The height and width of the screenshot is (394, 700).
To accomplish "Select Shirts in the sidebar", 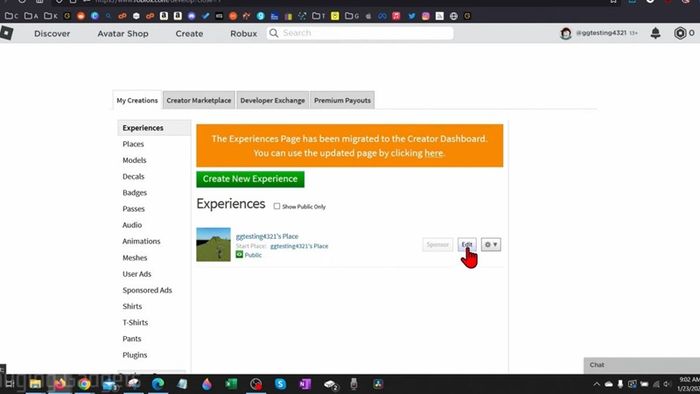I will point(132,306).
